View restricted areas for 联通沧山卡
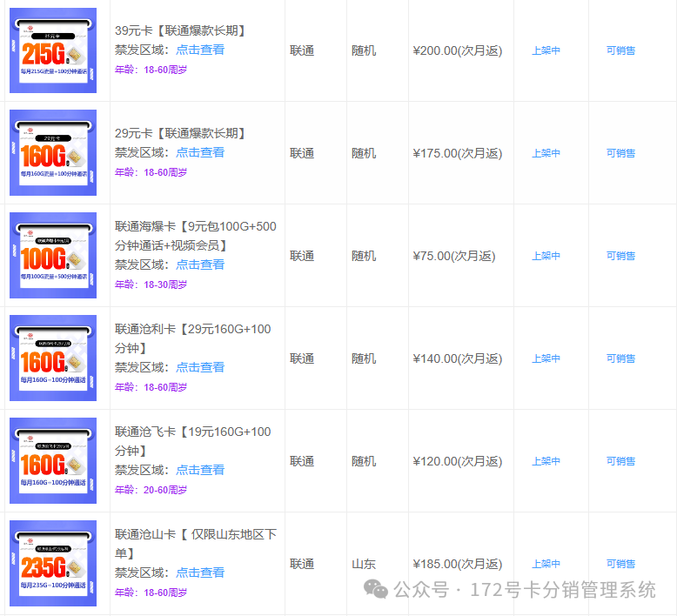The width and height of the screenshot is (677, 616). pyautogui.click(x=200, y=572)
